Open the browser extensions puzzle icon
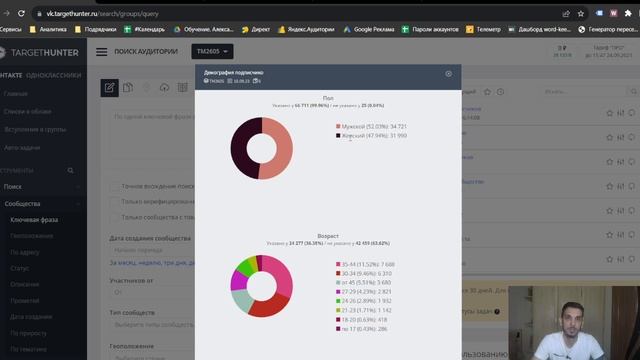 pyautogui.click(x=628, y=13)
